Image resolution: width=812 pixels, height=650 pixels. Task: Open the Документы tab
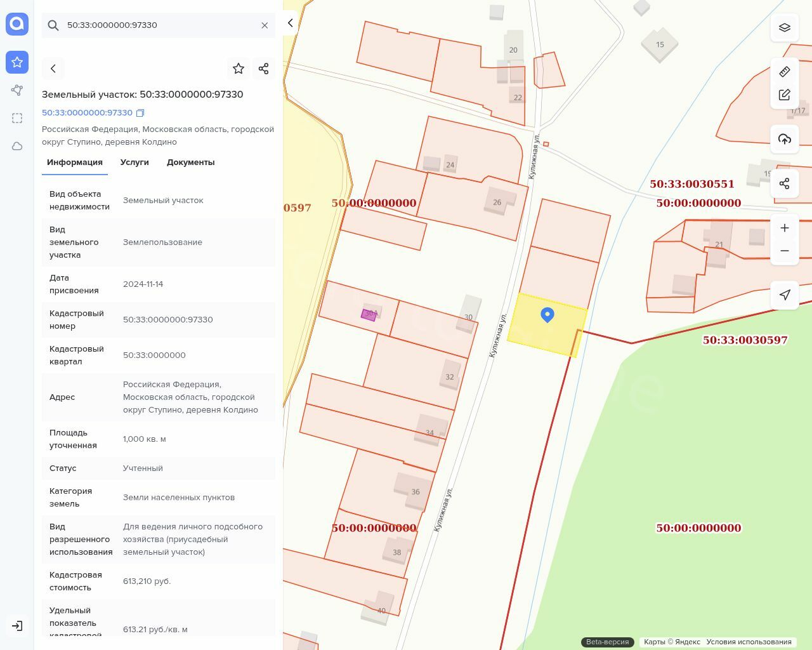(190, 162)
